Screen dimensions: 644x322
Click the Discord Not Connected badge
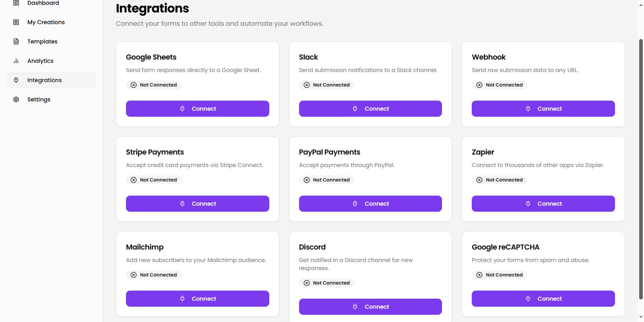[327, 283]
